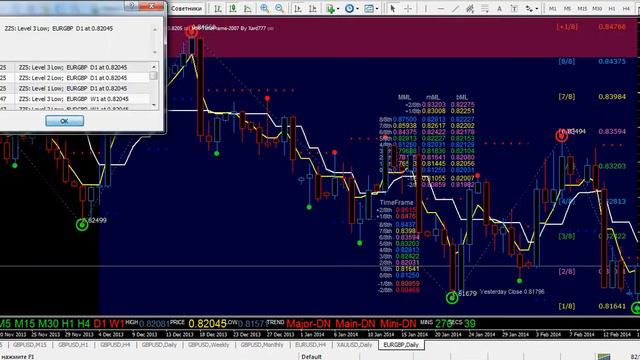Toggle the Советники expert advisors button
This screenshot has width=640, height=360.
pos(186,9)
